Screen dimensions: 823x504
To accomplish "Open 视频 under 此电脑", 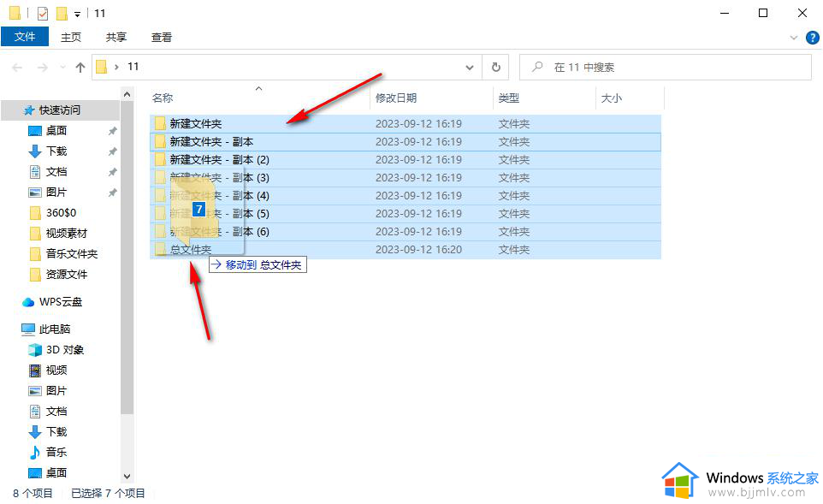I will [x=56, y=370].
